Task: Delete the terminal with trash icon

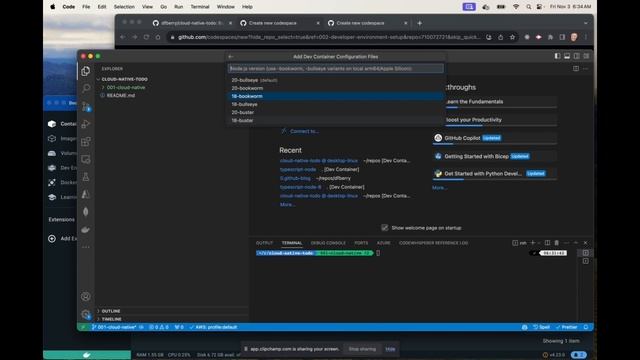Action: [x=556, y=242]
